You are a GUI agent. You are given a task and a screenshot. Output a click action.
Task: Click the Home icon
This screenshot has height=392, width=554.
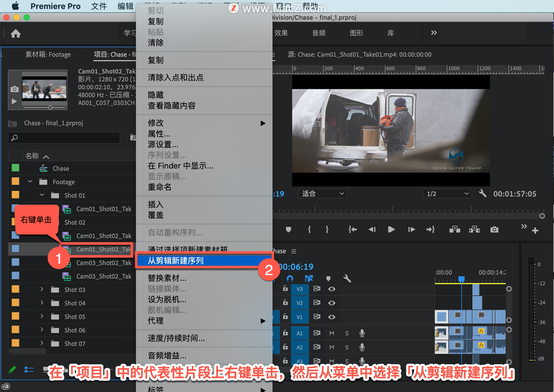pyautogui.click(x=16, y=34)
